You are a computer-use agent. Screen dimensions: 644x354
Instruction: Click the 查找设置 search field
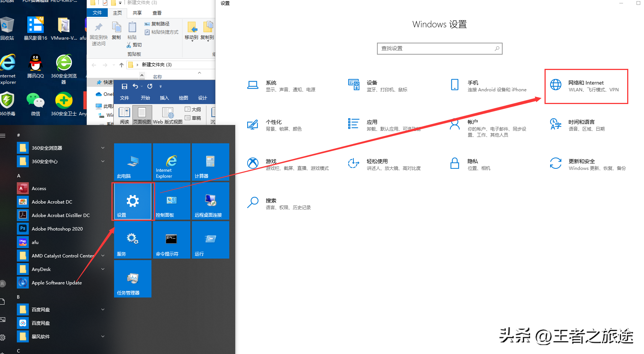439,49
